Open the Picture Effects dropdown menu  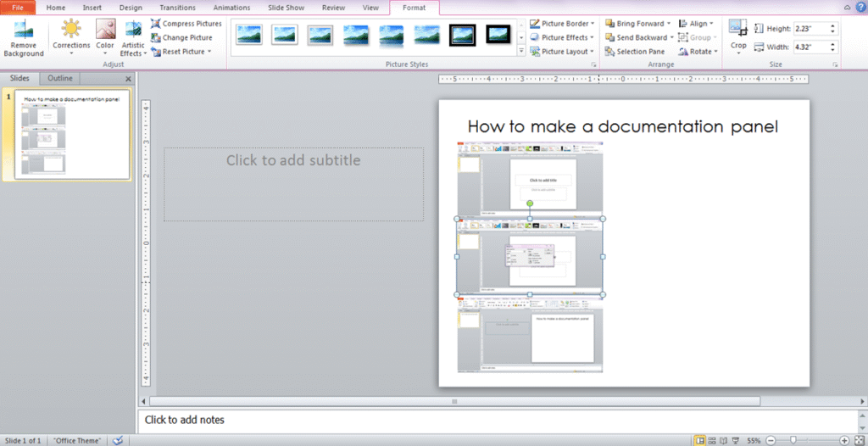click(x=562, y=37)
